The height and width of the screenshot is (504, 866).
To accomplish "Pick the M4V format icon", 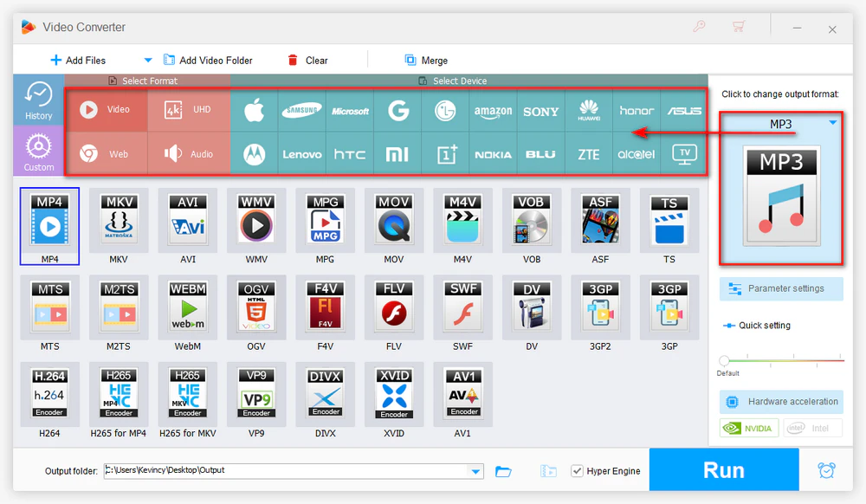I will pos(462,220).
